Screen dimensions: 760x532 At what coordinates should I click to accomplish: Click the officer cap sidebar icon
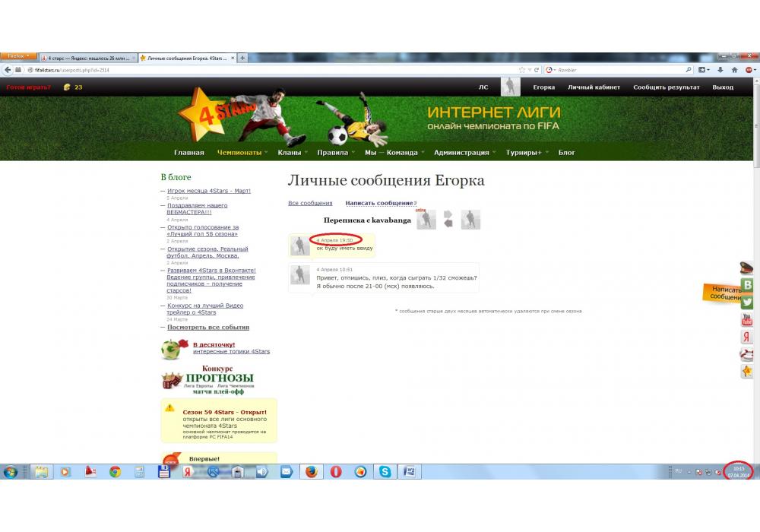[748, 268]
